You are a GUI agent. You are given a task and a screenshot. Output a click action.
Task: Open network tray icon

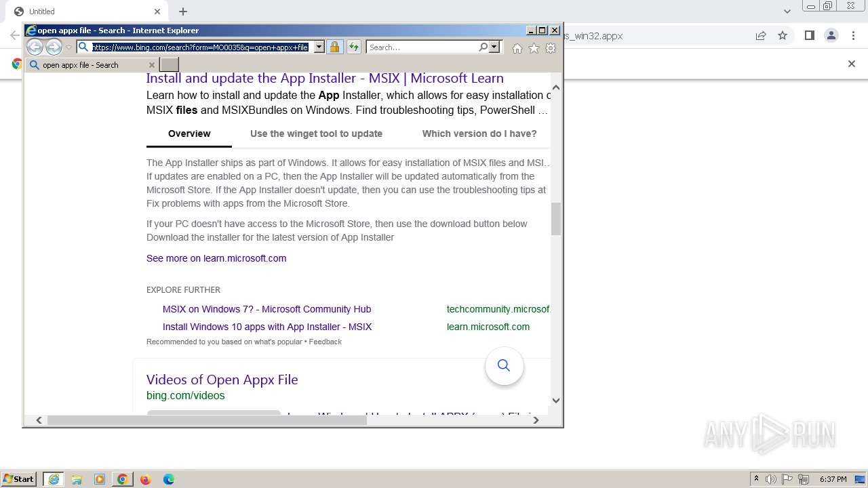point(804,479)
